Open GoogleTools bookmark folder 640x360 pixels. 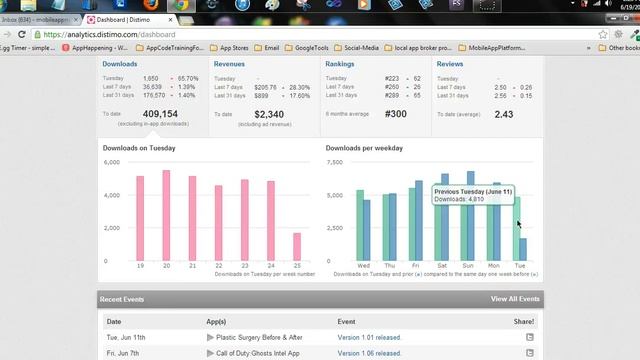[307, 48]
